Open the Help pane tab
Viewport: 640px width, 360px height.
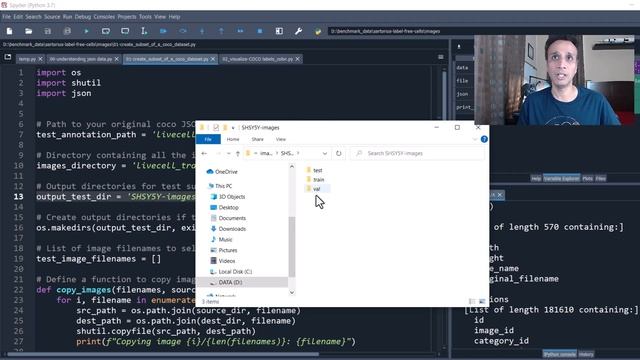(x=536, y=178)
